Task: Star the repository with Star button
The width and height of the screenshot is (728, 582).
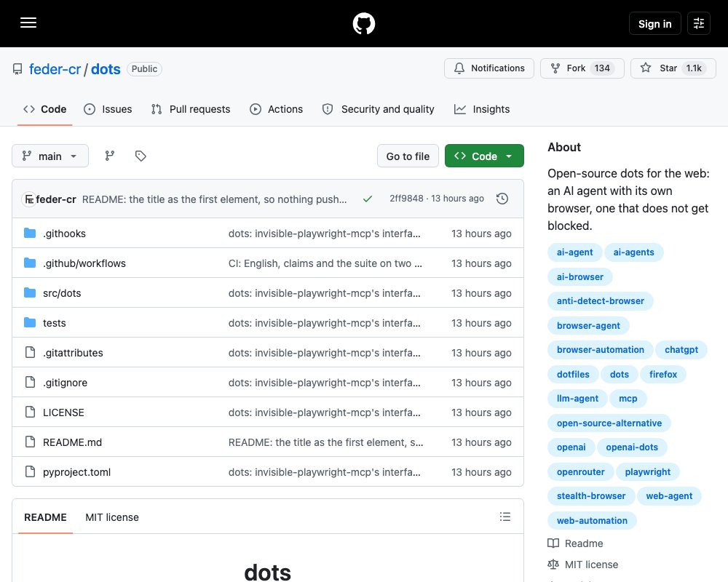Action: pos(673,68)
